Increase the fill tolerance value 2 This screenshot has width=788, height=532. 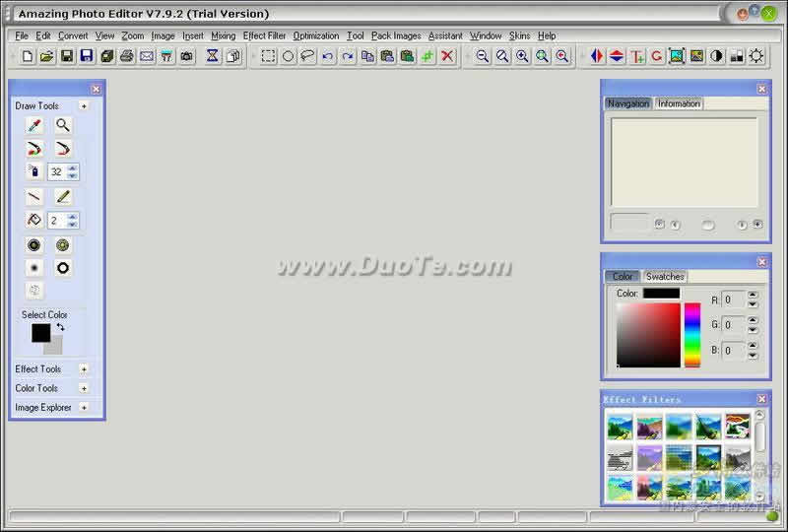tap(72, 217)
